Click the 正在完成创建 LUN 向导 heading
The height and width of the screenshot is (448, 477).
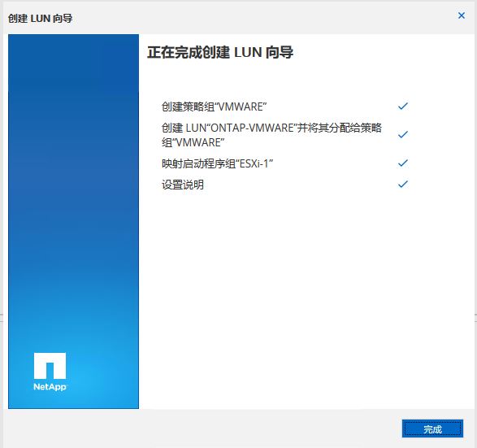coord(220,52)
